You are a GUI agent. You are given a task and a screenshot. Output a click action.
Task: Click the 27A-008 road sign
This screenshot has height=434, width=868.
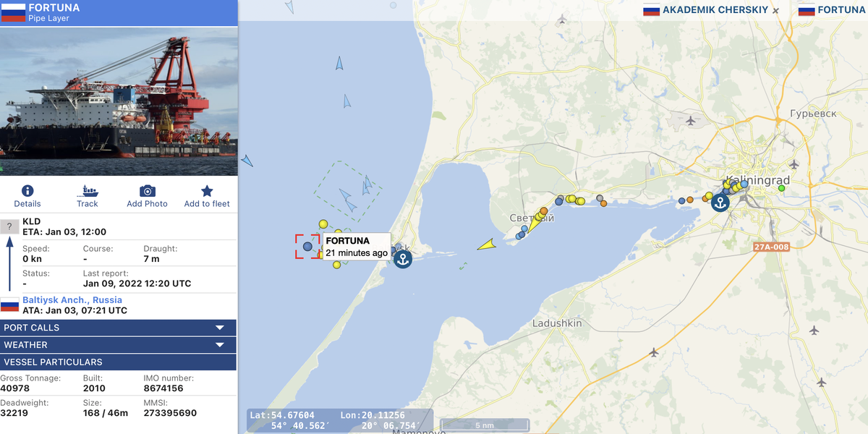click(x=771, y=247)
